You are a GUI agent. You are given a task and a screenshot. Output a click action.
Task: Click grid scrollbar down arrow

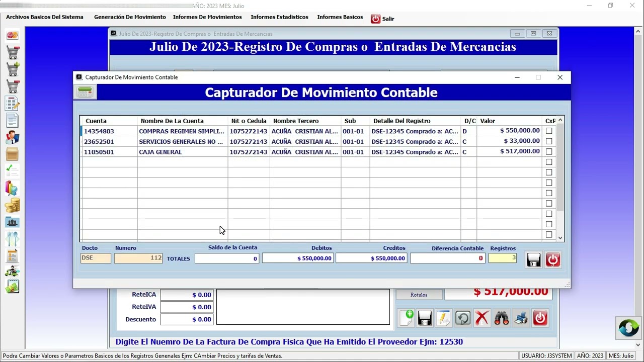[x=560, y=238]
